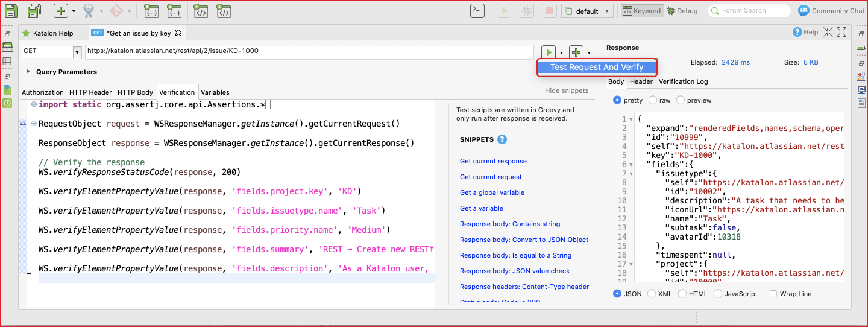Enable the Wrap Line checkbox
Image resolution: width=868 pixels, height=327 pixels.
[773, 294]
